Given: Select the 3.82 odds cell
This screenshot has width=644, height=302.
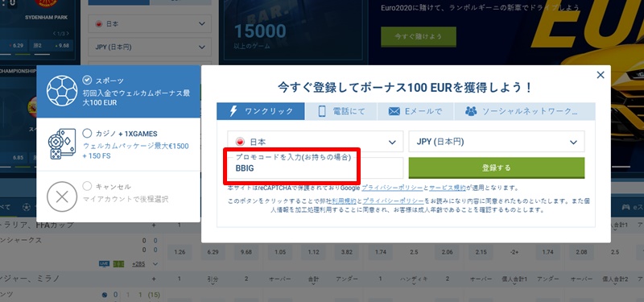Looking at the screenshot, I should tap(347, 252).
